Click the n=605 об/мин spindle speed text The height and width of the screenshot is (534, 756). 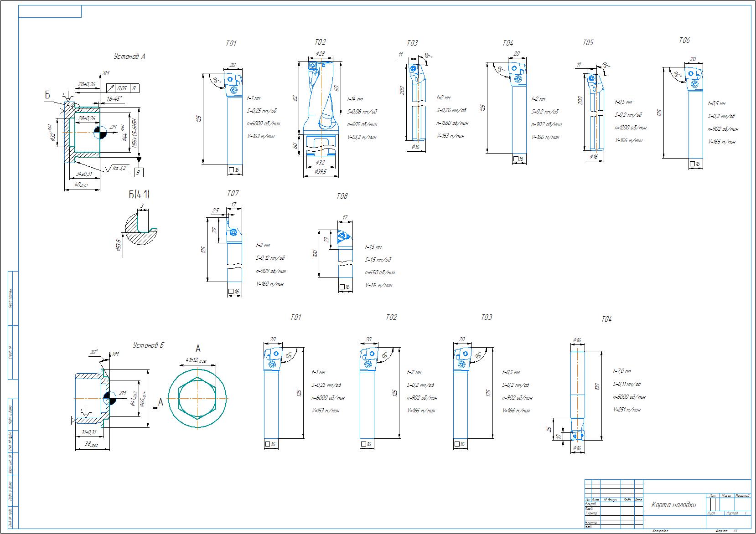(x=363, y=124)
